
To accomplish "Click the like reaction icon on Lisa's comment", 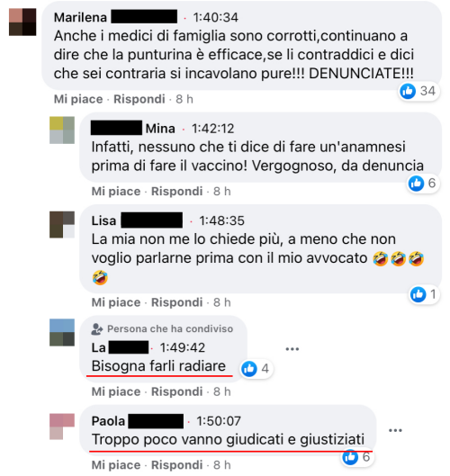I will click(x=418, y=294).
